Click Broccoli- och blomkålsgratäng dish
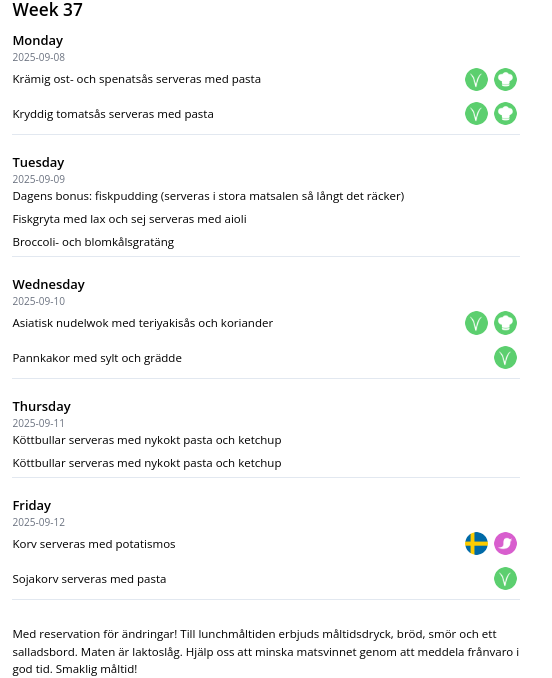 pos(93,242)
